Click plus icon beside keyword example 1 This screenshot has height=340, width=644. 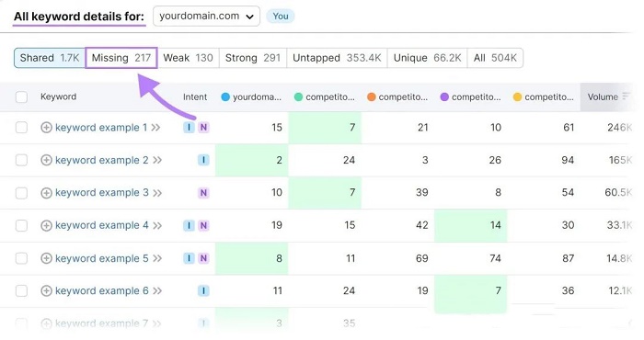coord(46,128)
